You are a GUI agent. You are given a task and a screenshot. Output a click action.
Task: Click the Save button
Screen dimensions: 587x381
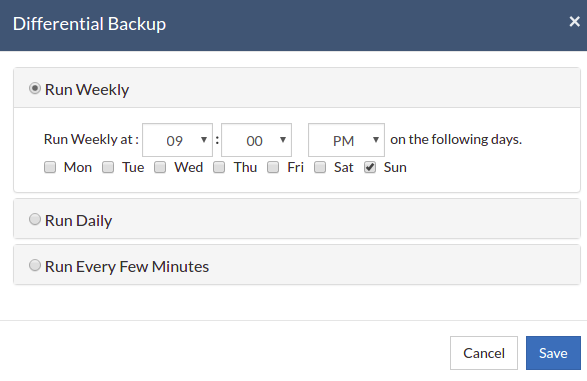coord(553,353)
